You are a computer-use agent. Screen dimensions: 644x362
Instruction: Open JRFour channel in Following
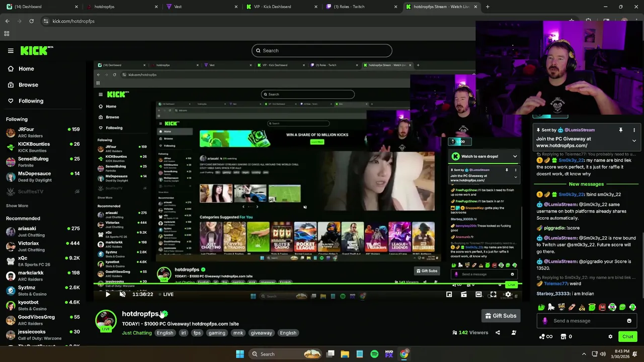click(x=42, y=132)
